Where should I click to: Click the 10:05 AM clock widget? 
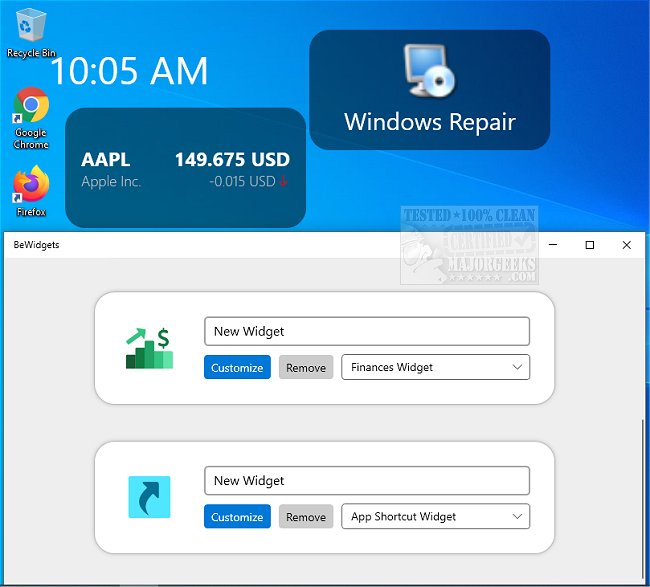pos(129,71)
